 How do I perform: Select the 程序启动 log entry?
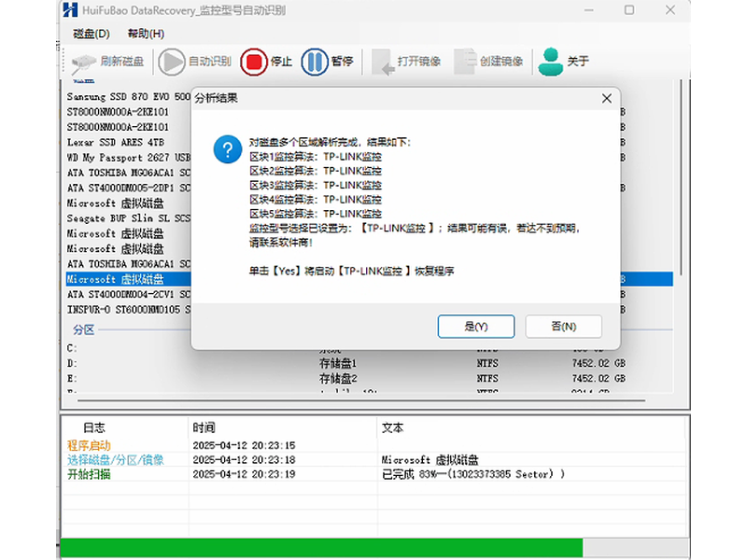click(x=89, y=446)
